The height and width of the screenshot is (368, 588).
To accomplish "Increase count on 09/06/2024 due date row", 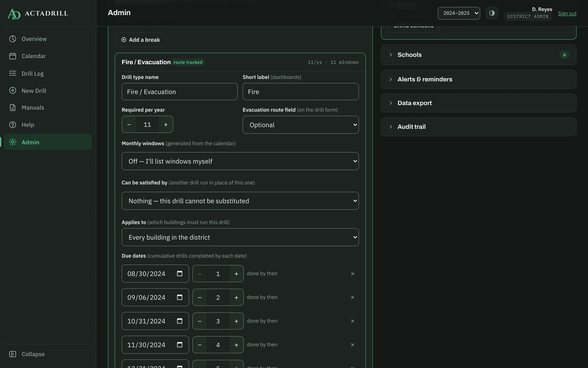I will coord(236,297).
